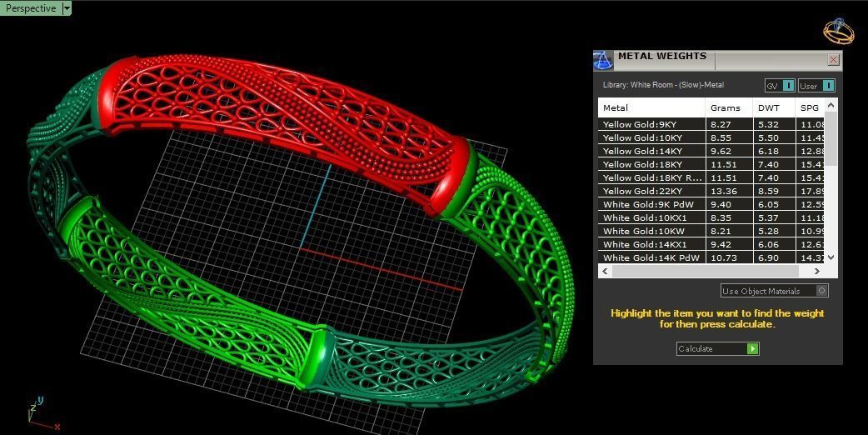Open the Perspective viewport dropdown arrow
Screen dimensions: 868x435
pyautogui.click(x=67, y=8)
